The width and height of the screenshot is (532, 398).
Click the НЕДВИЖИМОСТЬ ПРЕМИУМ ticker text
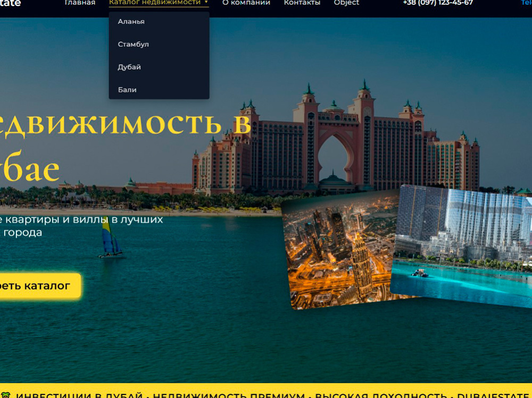[229, 396]
